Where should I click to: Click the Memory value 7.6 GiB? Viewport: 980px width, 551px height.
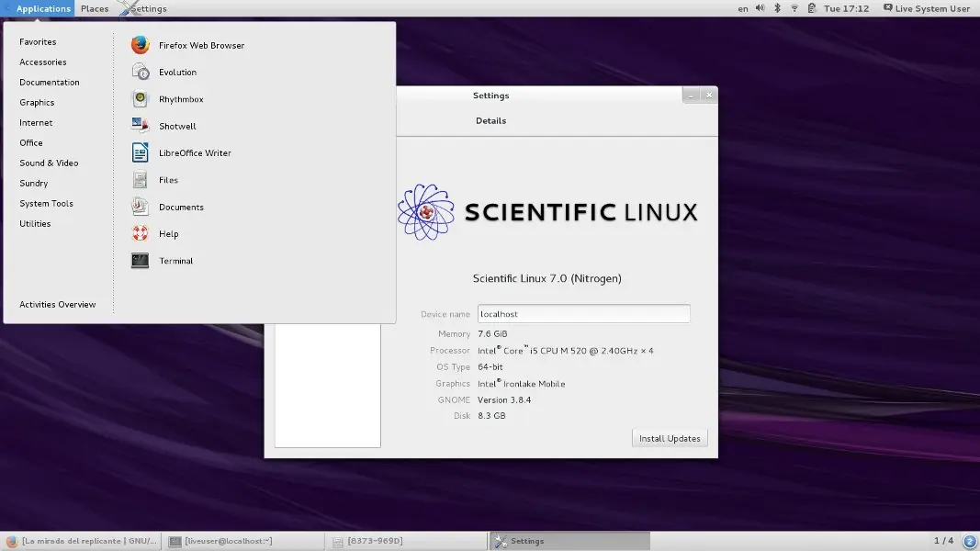click(x=492, y=333)
